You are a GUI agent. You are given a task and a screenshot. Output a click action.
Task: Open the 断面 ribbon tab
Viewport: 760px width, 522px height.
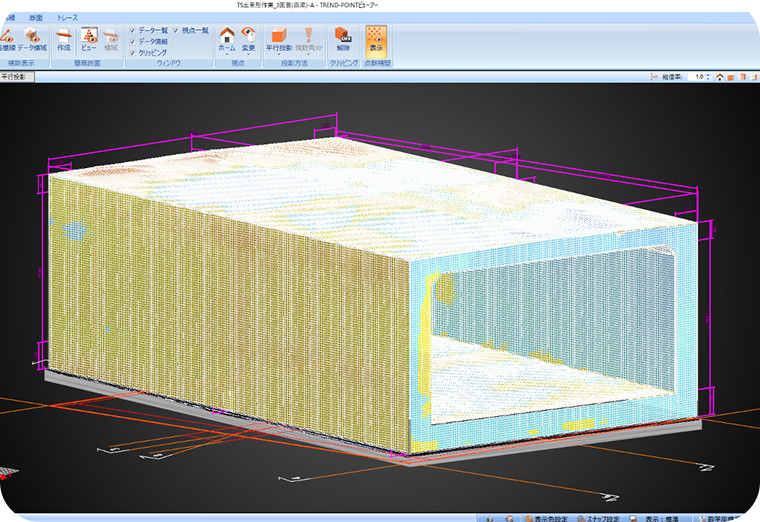pyautogui.click(x=35, y=18)
